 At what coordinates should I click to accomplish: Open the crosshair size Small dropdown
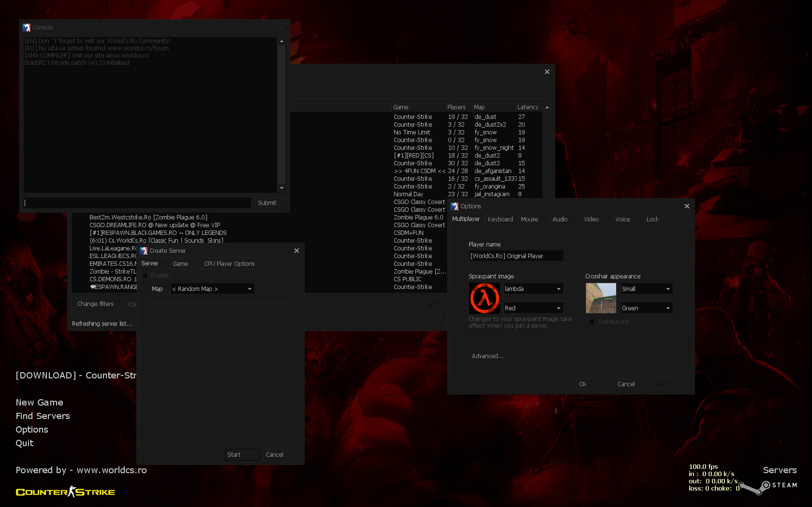tap(647, 289)
